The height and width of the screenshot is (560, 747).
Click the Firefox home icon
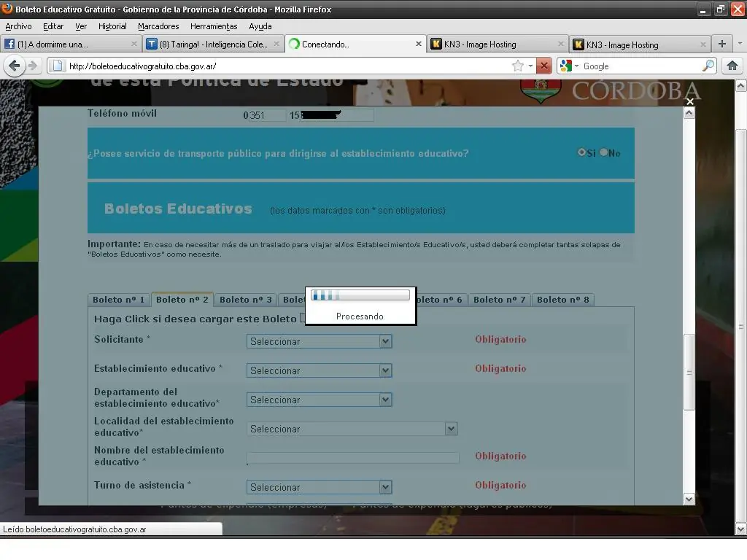click(x=732, y=66)
